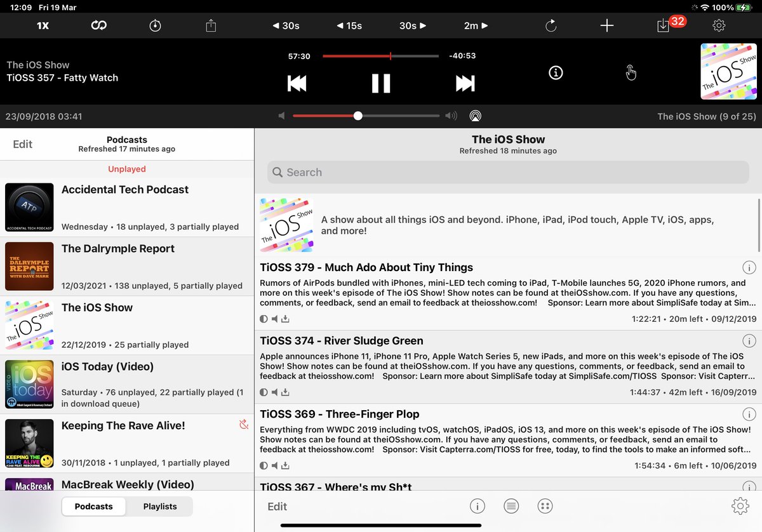Tap the Wi-Fi icon in status bar

tap(705, 7)
